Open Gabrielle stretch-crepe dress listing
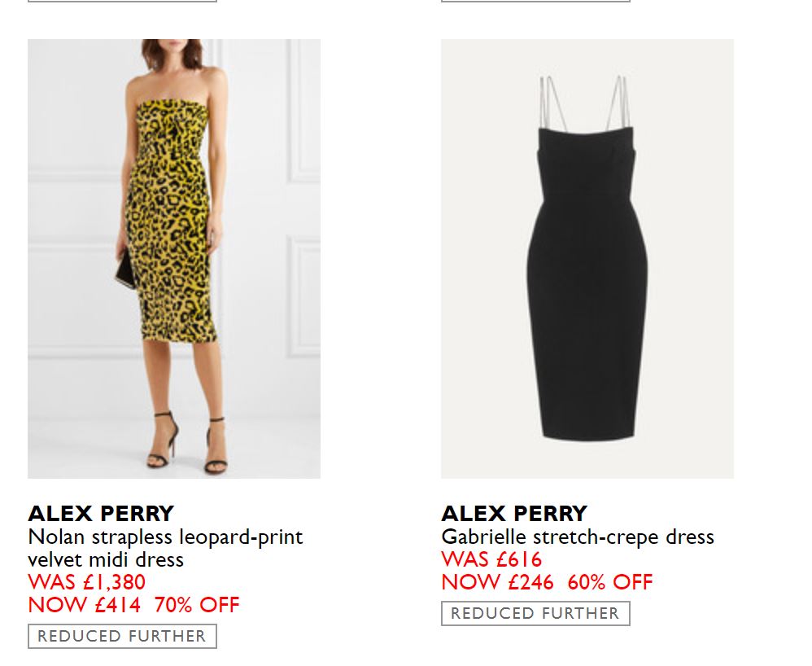 pyautogui.click(x=578, y=537)
